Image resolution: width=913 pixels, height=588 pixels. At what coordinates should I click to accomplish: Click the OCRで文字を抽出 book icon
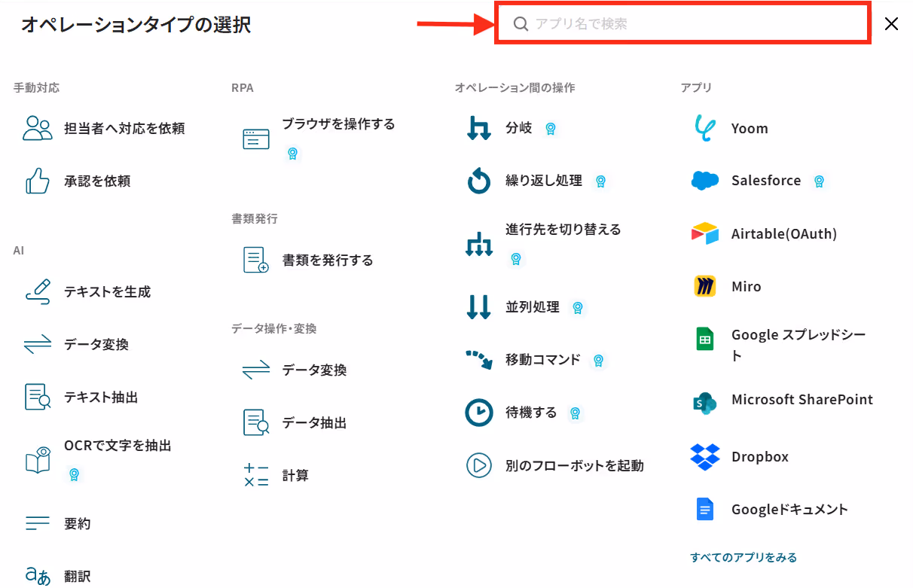click(x=38, y=461)
